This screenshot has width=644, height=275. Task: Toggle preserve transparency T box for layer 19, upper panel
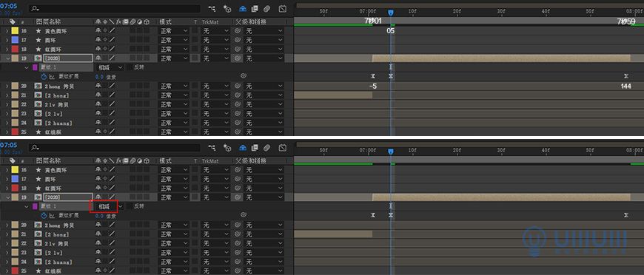click(x=195, y=58)
